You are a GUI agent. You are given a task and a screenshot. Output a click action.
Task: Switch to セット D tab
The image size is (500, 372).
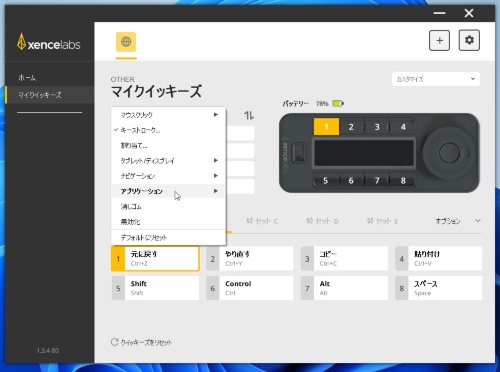322,221
